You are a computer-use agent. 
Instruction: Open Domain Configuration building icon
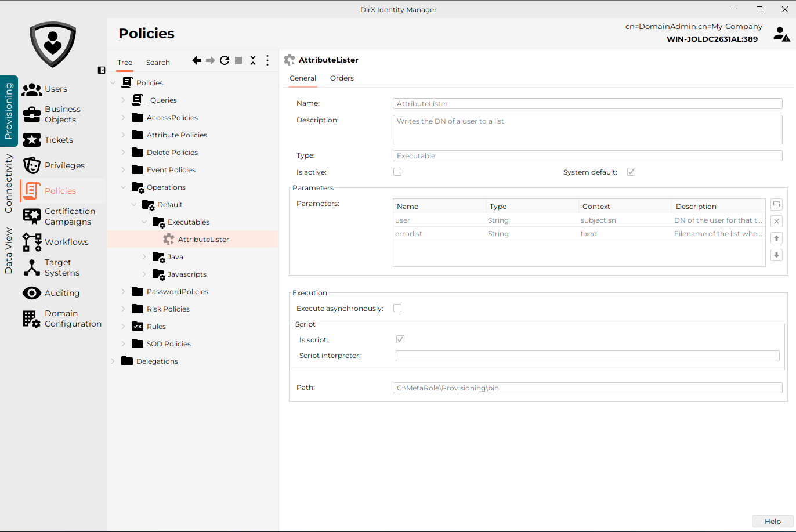click(x=32, y=319)
